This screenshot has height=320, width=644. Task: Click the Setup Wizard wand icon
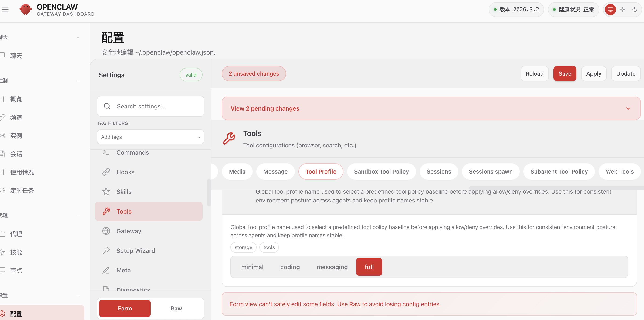point(106,251)
